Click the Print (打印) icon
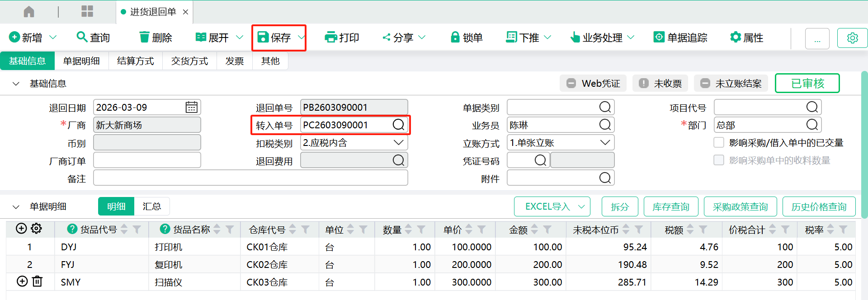 pyautogui.click(x=331, y=37)
